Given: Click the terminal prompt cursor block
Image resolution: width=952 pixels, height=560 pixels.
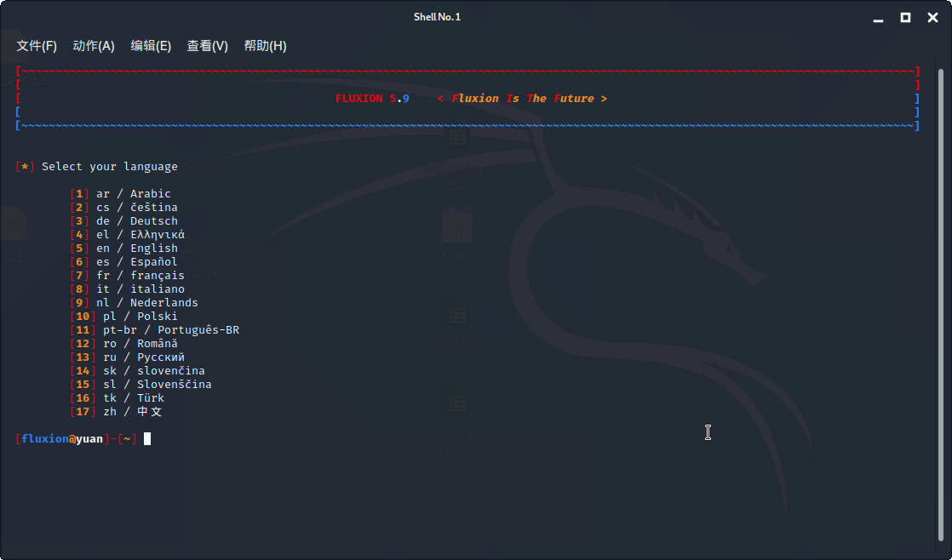Looking at the screenshot, I should point(147,438).
